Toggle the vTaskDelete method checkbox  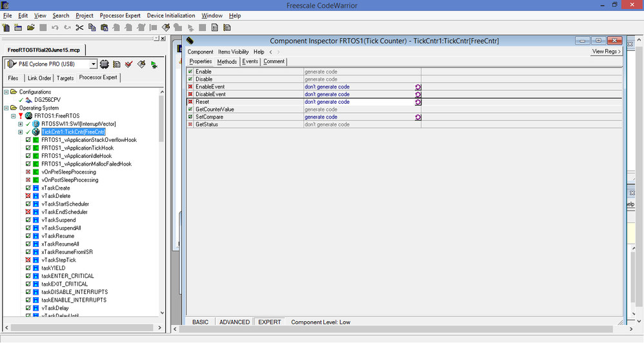pyautogui.click(x=28, y=196)
